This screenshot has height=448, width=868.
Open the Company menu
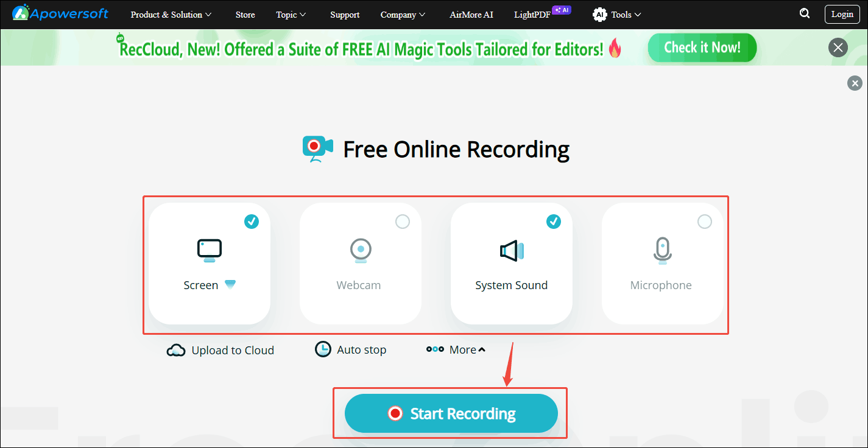pos(402,14)
